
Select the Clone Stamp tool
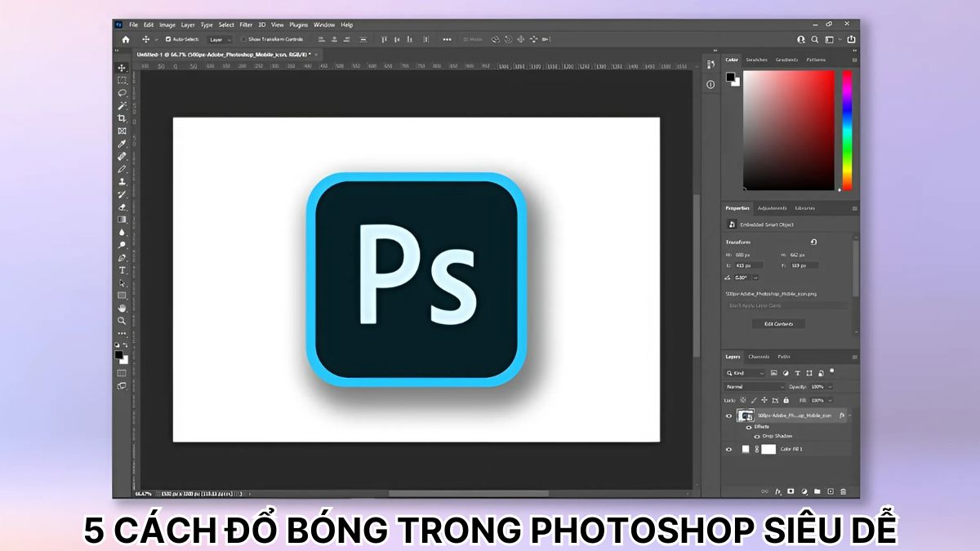coord(122,181)
